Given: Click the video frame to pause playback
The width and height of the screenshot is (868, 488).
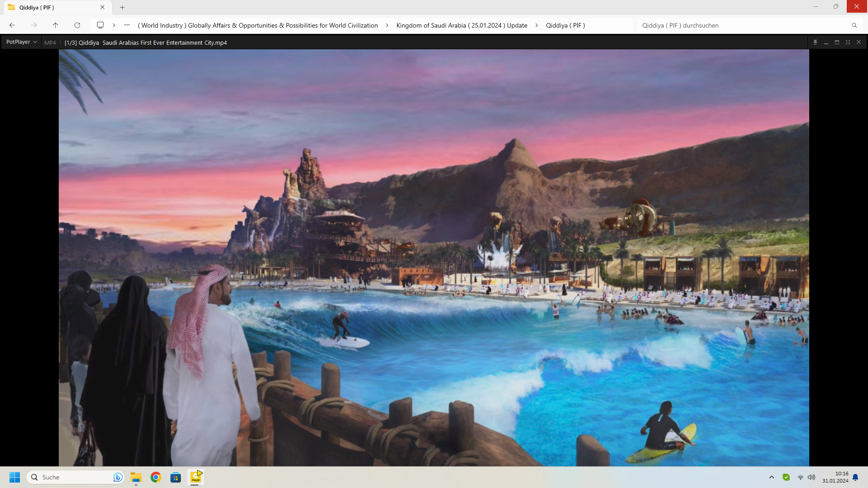Looking at the screenshot, I should click(434, 258).
